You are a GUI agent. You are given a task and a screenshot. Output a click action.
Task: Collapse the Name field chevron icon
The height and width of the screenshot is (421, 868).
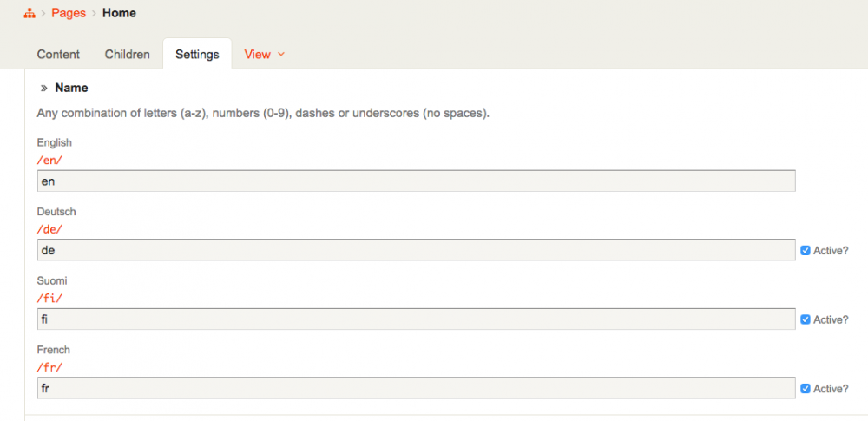click(x=43, y=88)
